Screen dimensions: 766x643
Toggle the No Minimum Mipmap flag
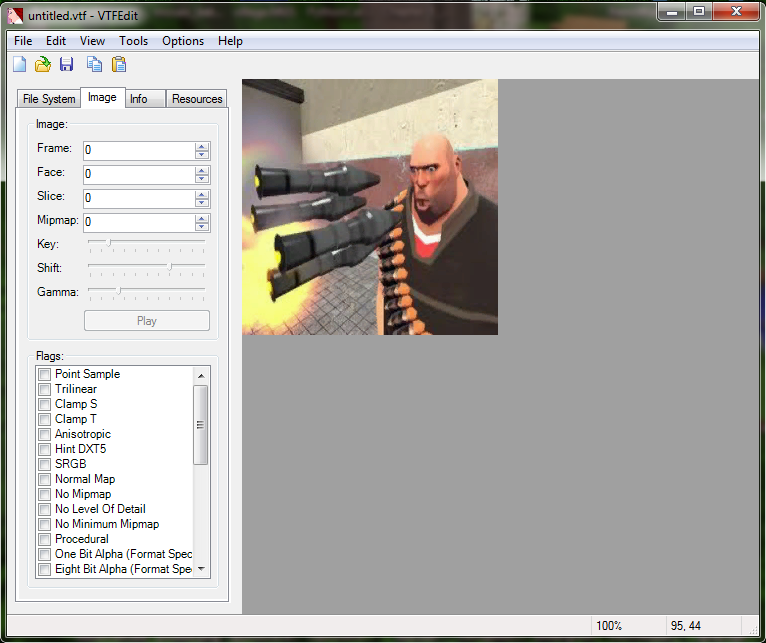tap(44, 524)
